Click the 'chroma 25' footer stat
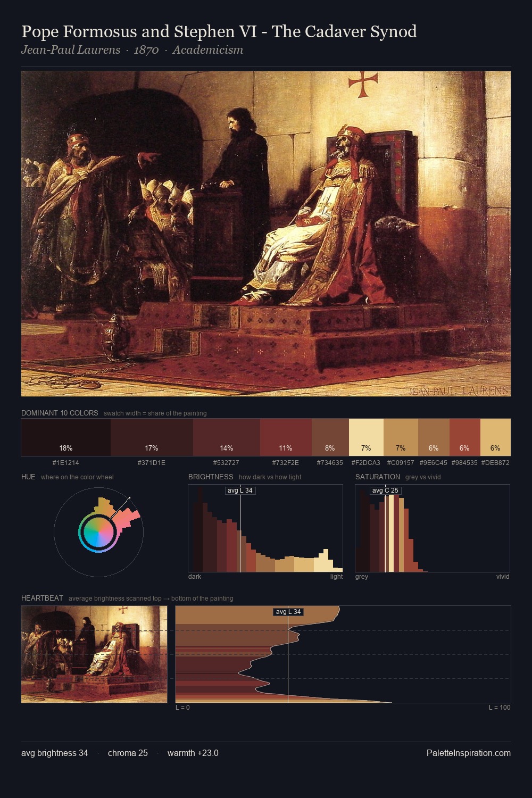This screenshot has width=532, height=798. click(x=128, y=753)
